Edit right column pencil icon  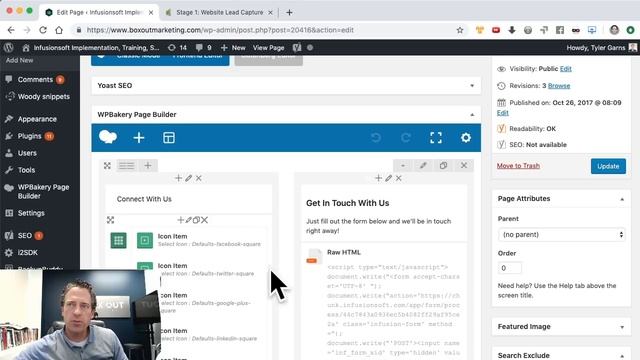(388, 178)
